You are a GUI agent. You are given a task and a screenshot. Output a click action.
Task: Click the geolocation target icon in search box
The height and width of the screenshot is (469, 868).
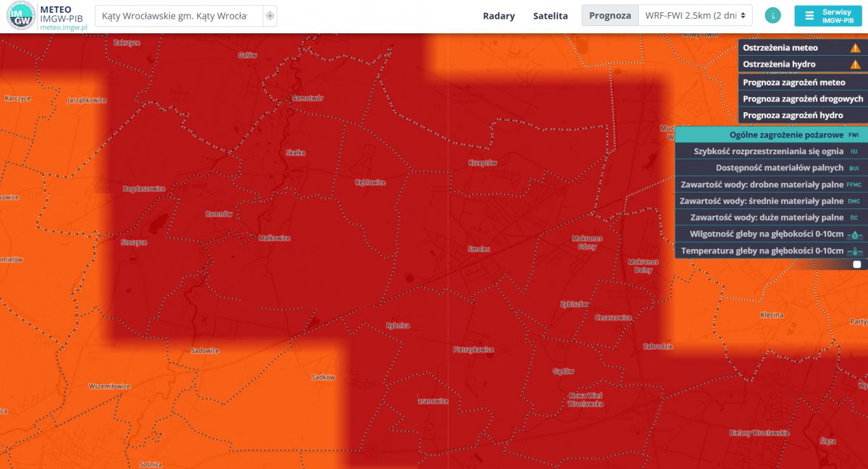tap(269, 16)
